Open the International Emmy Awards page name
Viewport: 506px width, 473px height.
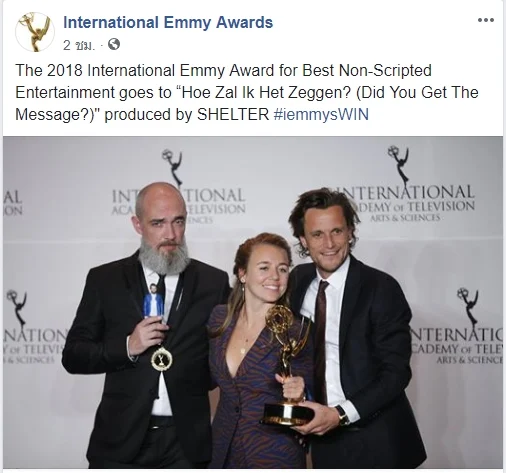168,23
